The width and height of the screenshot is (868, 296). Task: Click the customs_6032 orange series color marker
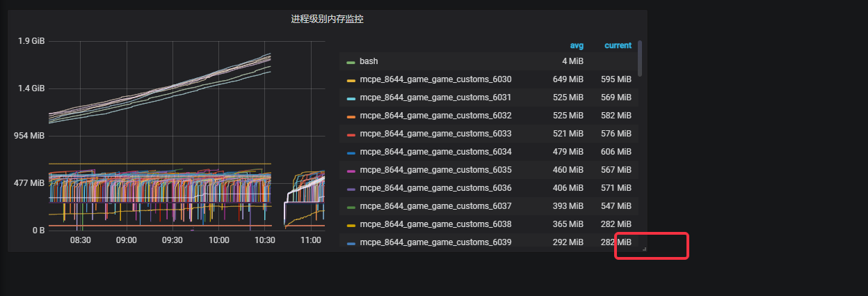click(x=351, y=116)
